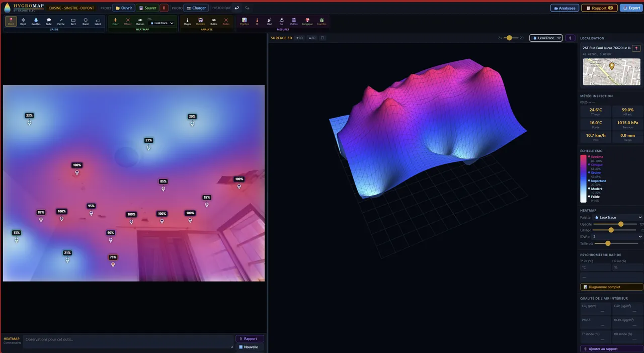Redo with the Historique forward arrow

(x=247, y=8)
